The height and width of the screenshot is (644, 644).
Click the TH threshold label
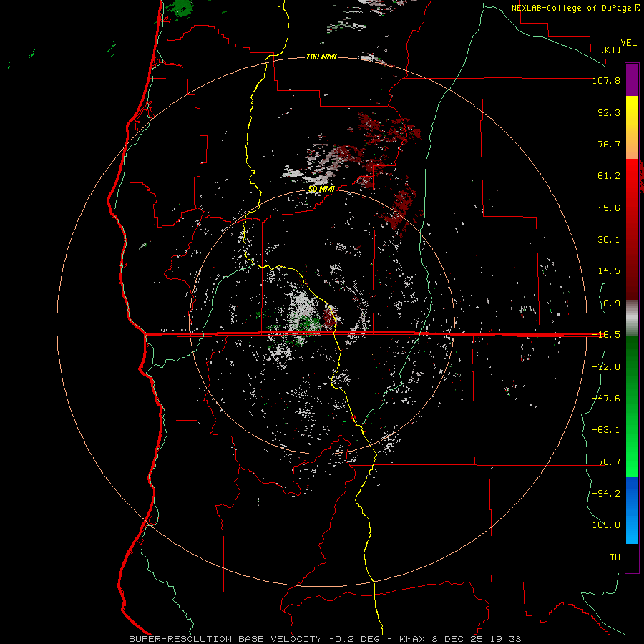click(615, 557)
